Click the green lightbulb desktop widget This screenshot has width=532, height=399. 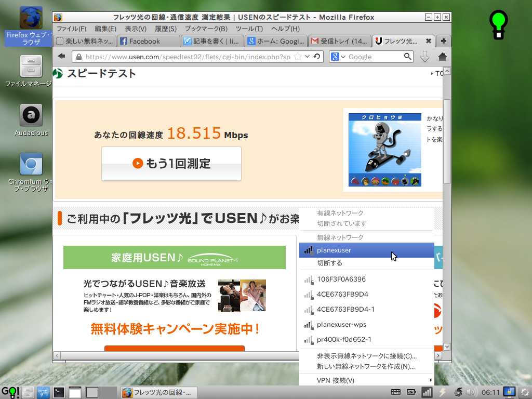498,24
